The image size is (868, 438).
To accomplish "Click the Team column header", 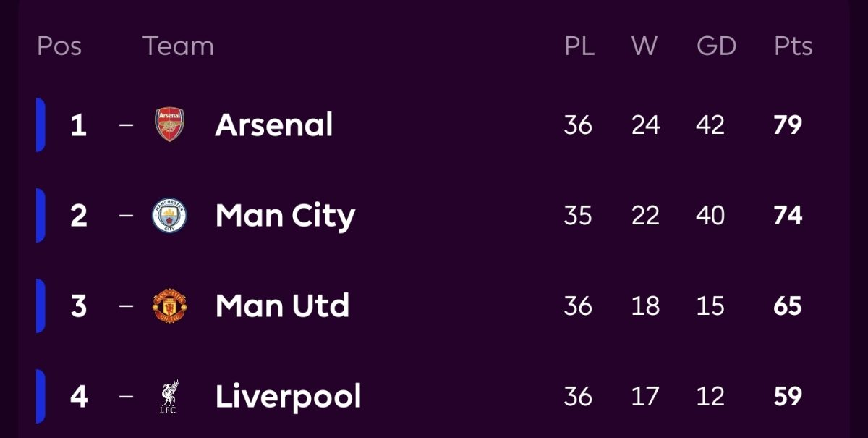I will [x=179, y=46].
